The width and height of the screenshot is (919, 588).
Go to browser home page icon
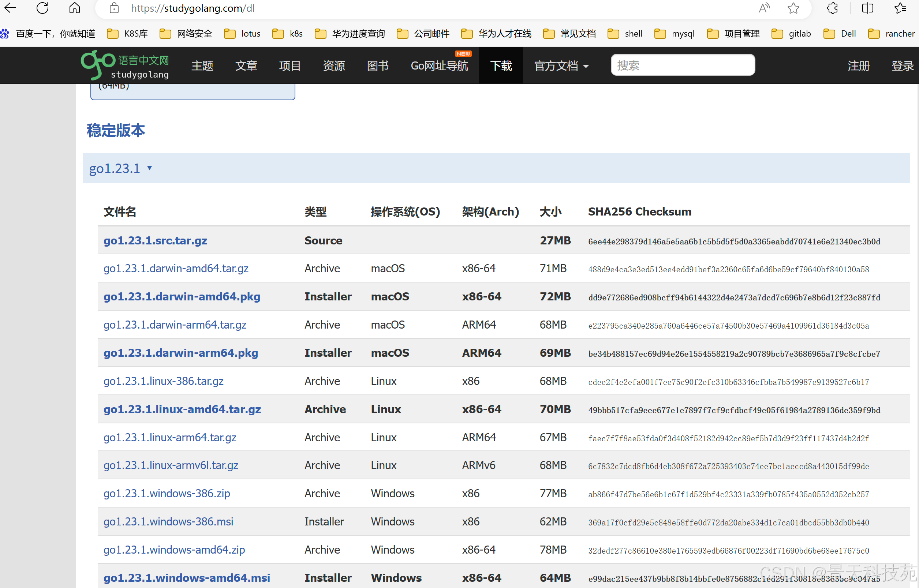point(74,8)
